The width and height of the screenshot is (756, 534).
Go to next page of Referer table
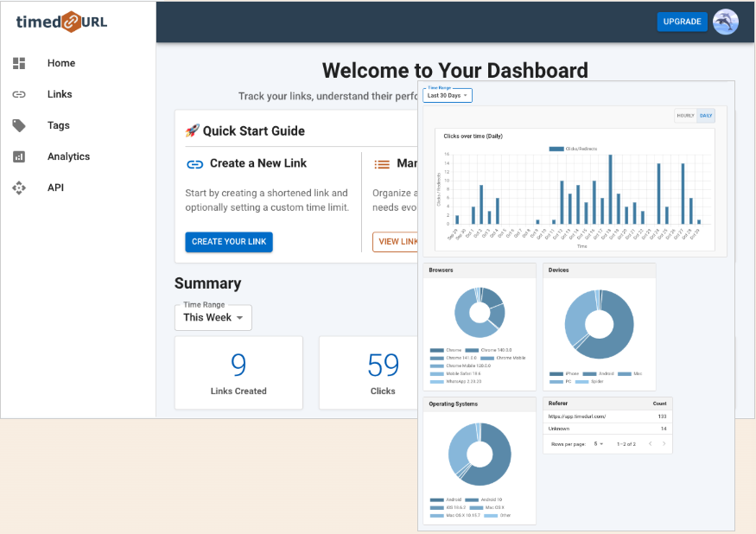click(x=664, y=443)
